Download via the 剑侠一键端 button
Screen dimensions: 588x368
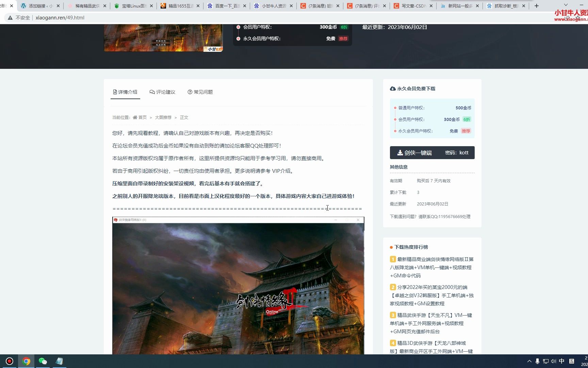(432, 153)
